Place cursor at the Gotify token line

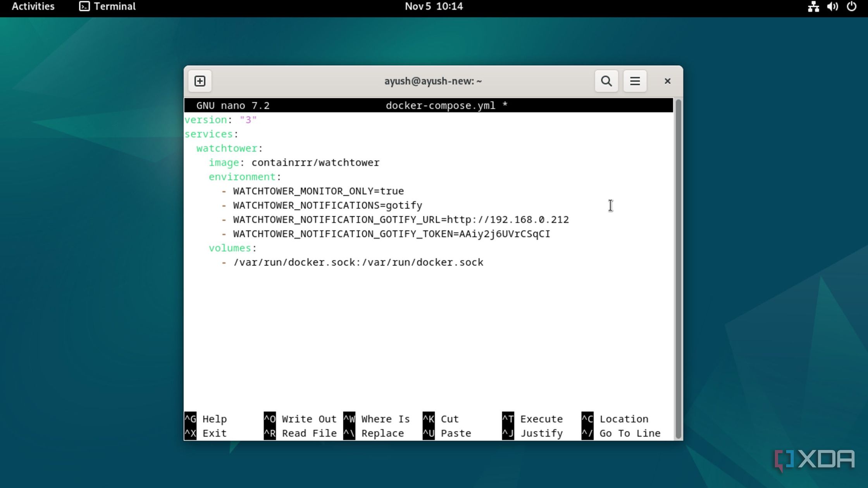point(391,234)
